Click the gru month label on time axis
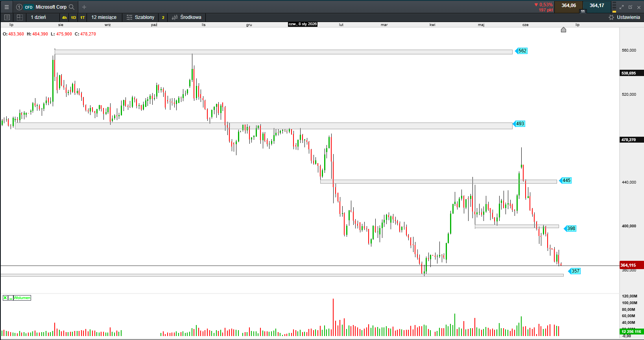 tap(249, 25)
